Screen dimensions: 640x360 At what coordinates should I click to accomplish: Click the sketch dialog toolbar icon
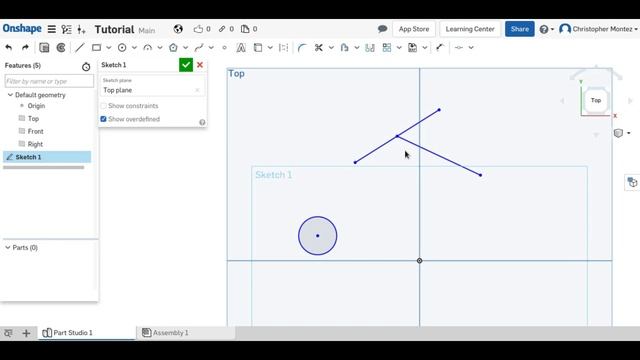[44, 48]
